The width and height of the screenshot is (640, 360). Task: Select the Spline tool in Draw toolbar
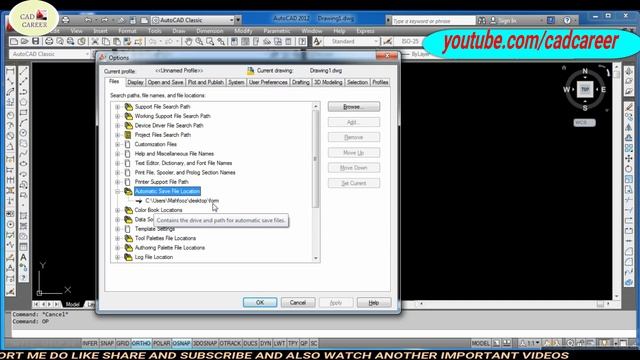(24, 153)
